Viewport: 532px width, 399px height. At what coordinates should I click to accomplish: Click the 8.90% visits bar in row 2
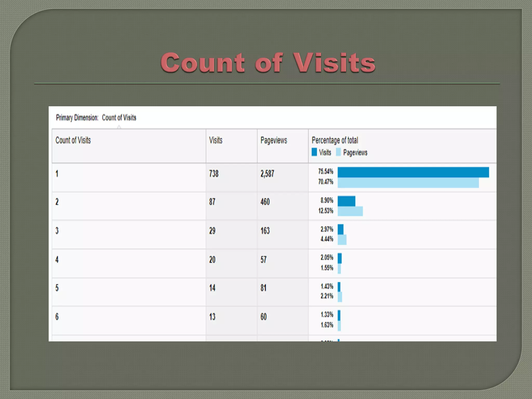(x=346, y=201)
